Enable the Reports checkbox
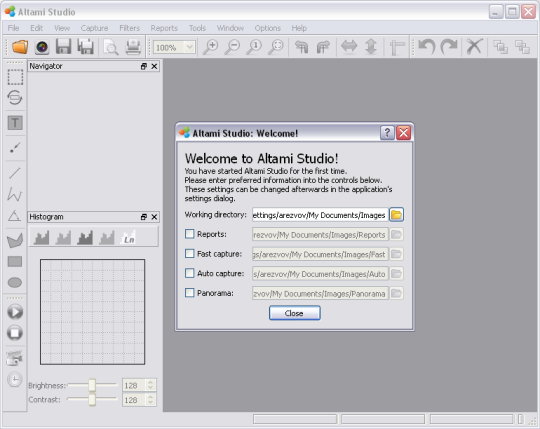540x429 pixels. coord(189,234)
